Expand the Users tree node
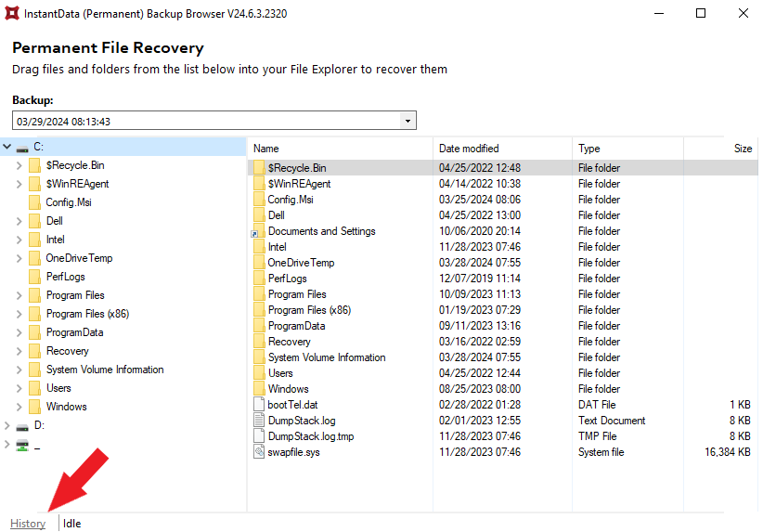The height and width of the screenshot is (532, 763). tap(19, 388)
